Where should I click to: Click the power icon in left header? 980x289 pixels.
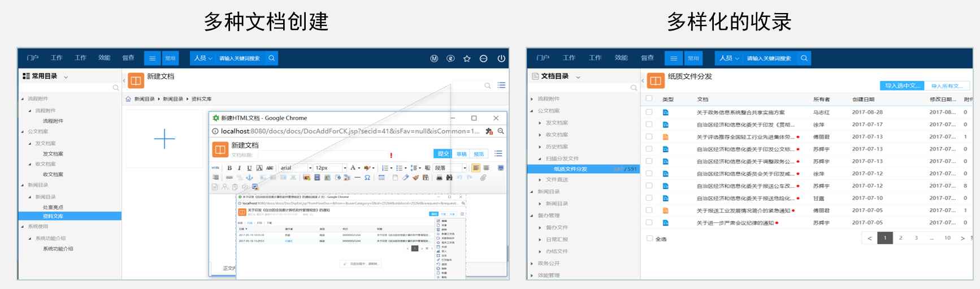pos(501,58)
